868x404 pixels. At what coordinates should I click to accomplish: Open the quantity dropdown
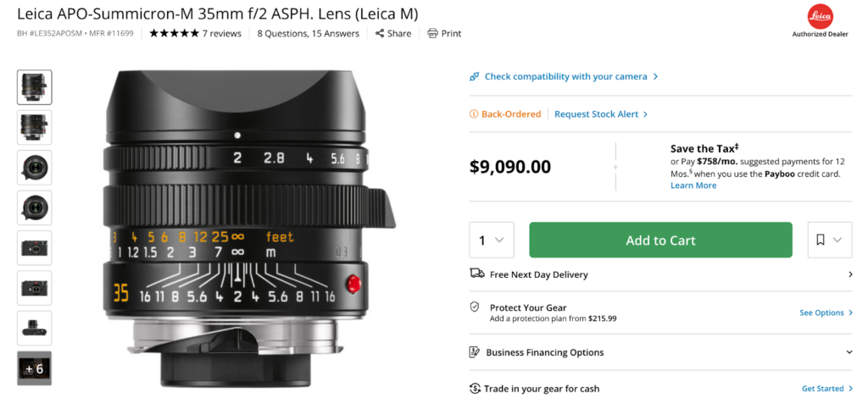coord(491,241)
